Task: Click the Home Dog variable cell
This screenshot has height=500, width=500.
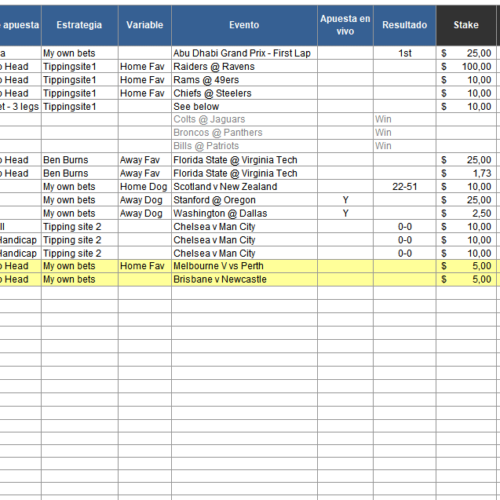Action: [145, 186]
